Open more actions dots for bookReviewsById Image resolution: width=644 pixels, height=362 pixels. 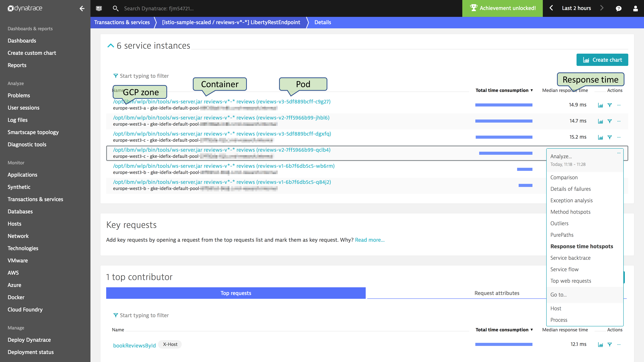coord(619,344)
